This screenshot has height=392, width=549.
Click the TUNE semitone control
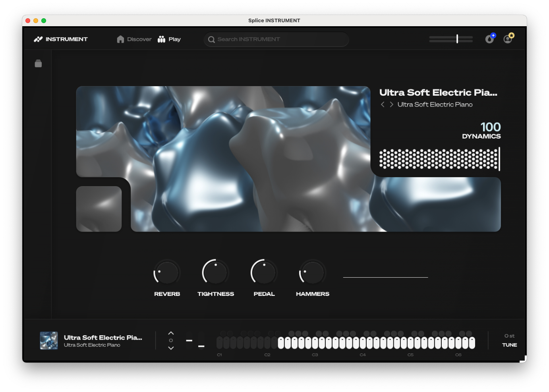coord(509,340)
